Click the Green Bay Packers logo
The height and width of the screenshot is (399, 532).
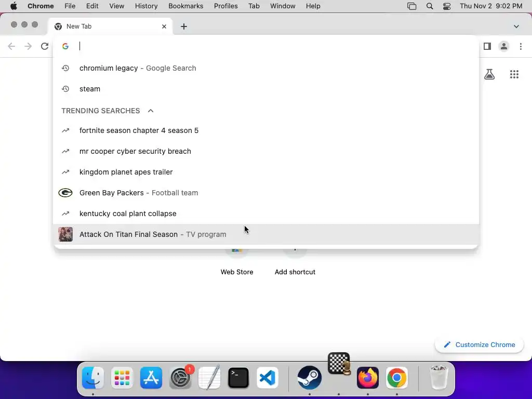point(65,193)
